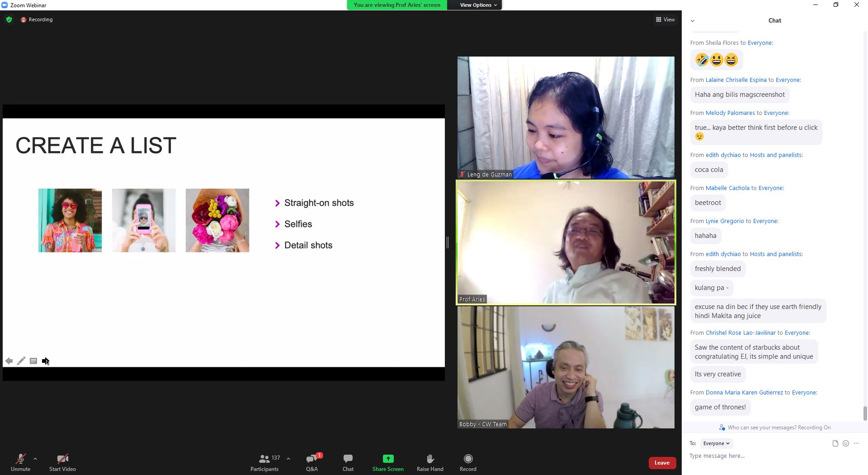Click sender name Lalaine Chriselle Espina
The height and width of the screenshot is (475, 868).
736,80
